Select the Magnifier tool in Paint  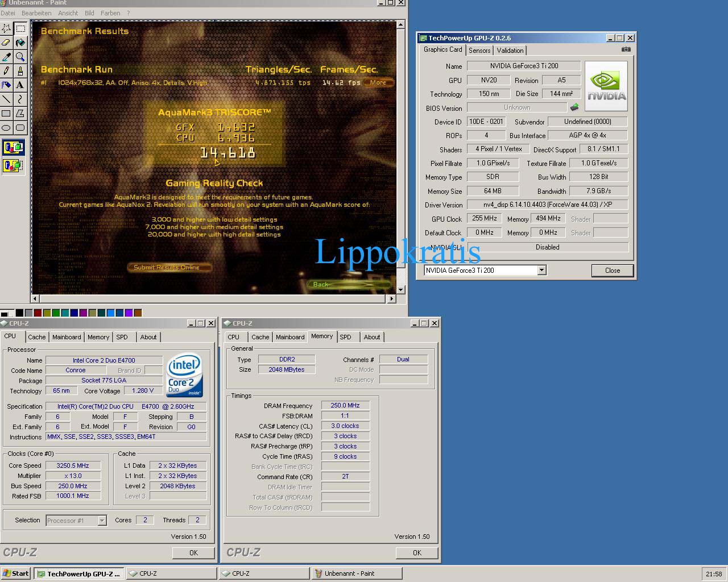(20, 56)
